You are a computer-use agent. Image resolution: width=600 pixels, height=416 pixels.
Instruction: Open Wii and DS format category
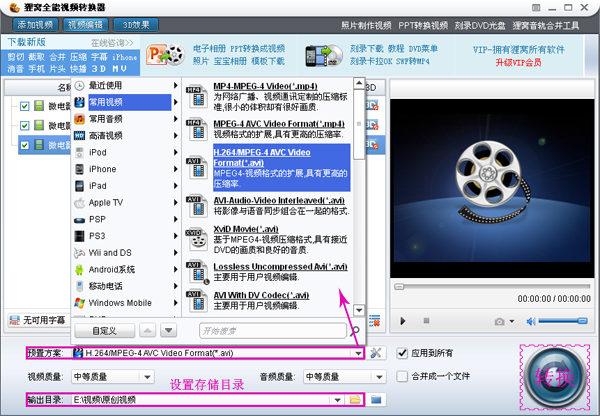point(126,253)
